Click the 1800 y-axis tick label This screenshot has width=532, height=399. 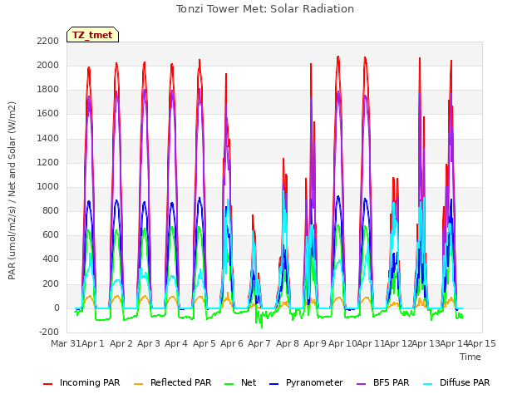click(48, 90)
